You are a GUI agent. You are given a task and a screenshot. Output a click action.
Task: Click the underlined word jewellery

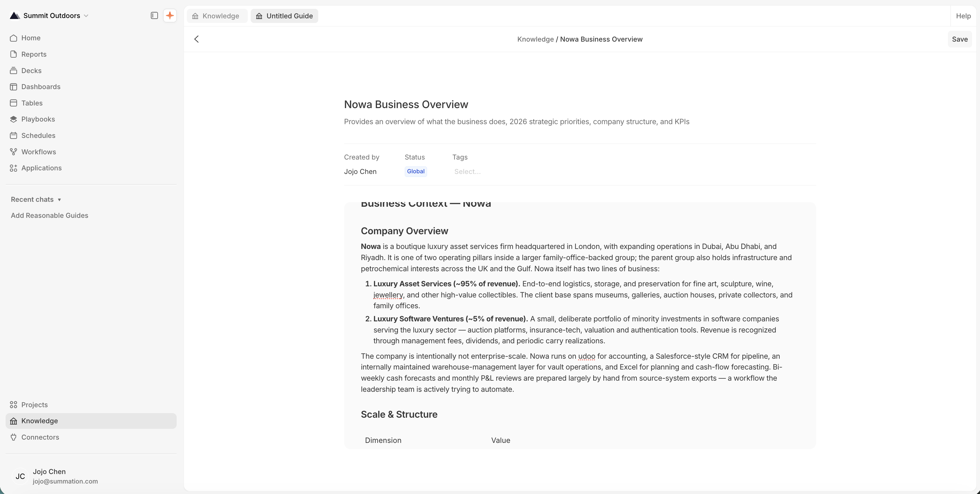tap(388, 295)
